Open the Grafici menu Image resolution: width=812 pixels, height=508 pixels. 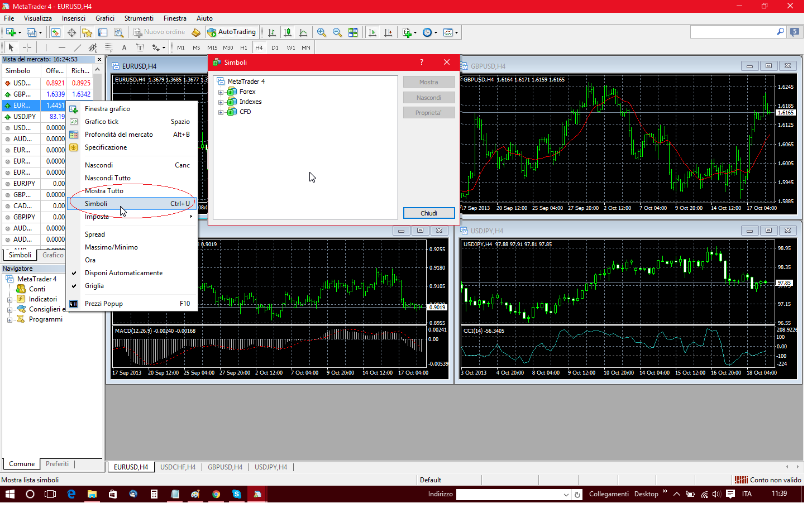(105, 18)
